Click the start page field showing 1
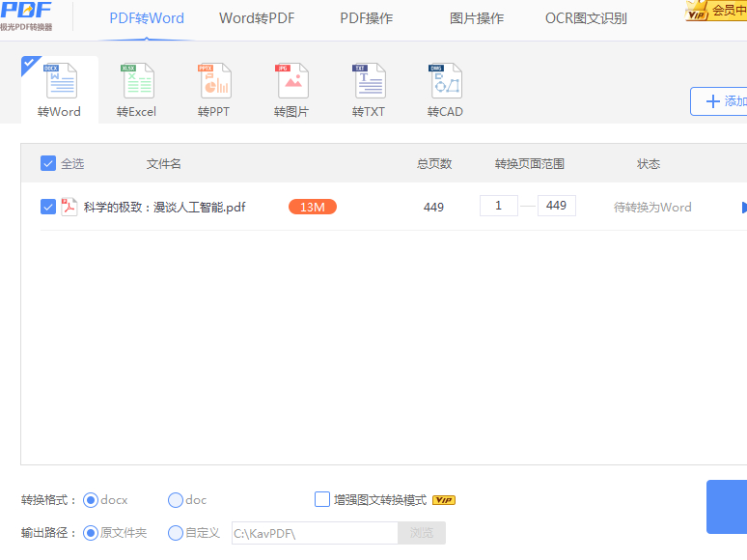This screenshot has height=560, width=747. tap(499, 206)
